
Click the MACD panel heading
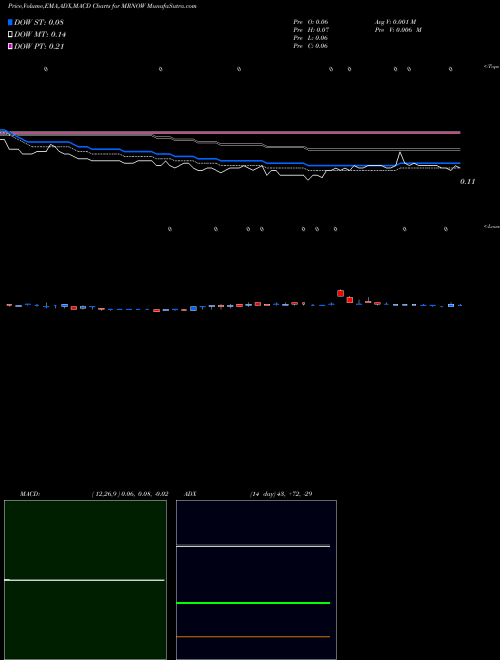point(30,494)
